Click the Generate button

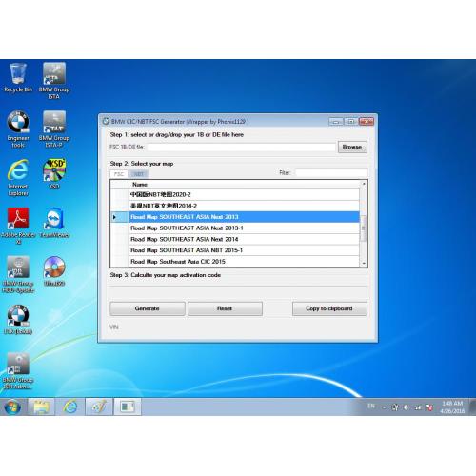click(x=148, y=308)
